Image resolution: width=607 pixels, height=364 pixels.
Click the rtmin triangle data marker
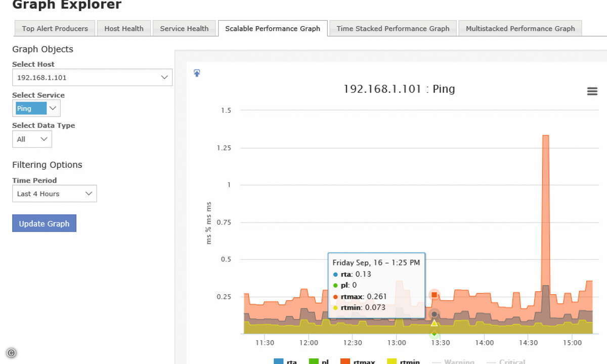[434, 323]
